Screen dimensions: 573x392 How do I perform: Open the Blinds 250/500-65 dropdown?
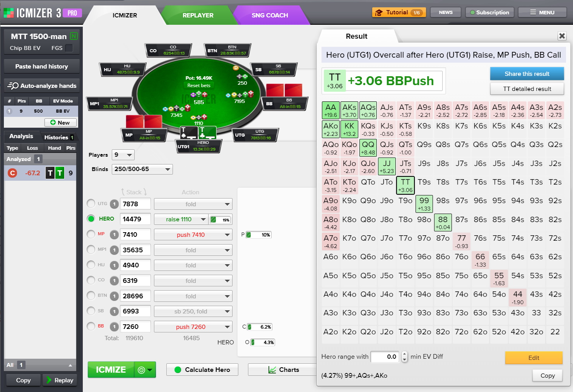coord(142,169)
